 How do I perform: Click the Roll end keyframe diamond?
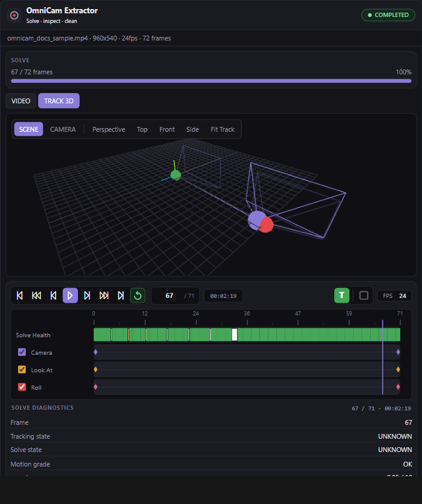pyautogui.click(x=398, y=387)
